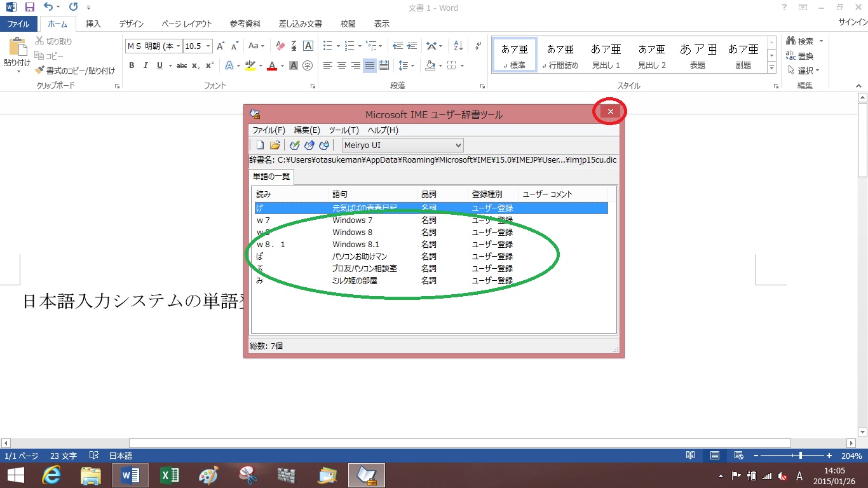The image size is (868, 488).
Task: Click the proofing check icon in the status bar
Action: (x=94, y=456)
